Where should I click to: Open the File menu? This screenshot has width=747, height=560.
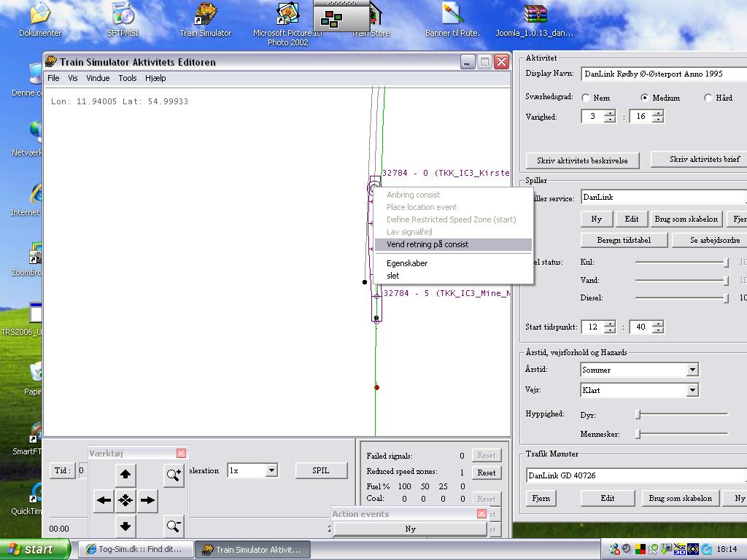[53, 78]
